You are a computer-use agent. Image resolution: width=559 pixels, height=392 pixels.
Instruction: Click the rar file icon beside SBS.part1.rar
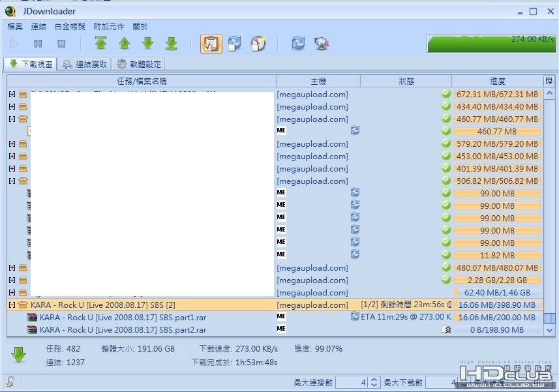(32, 318)
